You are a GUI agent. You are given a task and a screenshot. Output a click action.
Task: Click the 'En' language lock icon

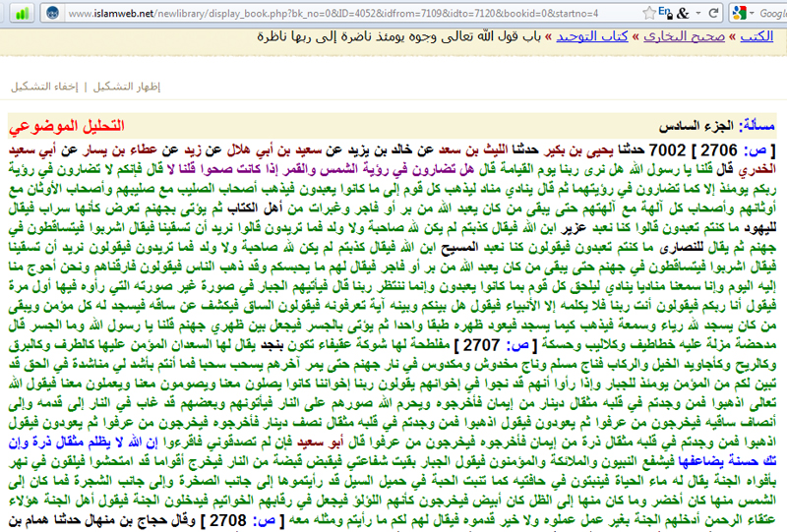click(665, 13)
